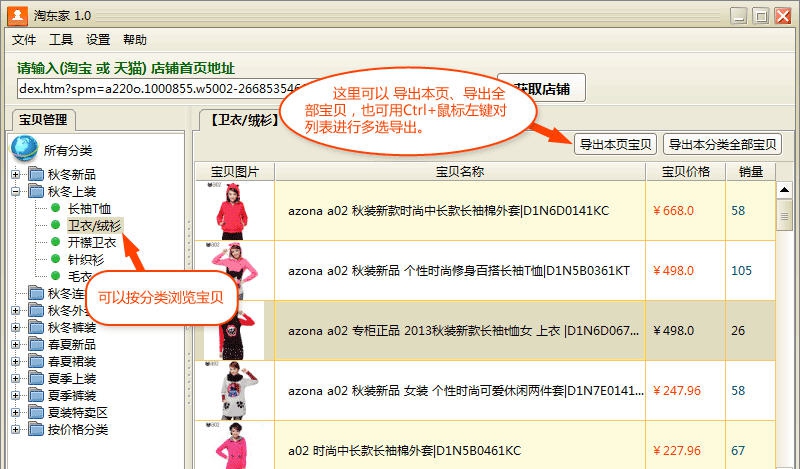
Task: Select the 针织衫 subcategory
Action: click(86, 259)
